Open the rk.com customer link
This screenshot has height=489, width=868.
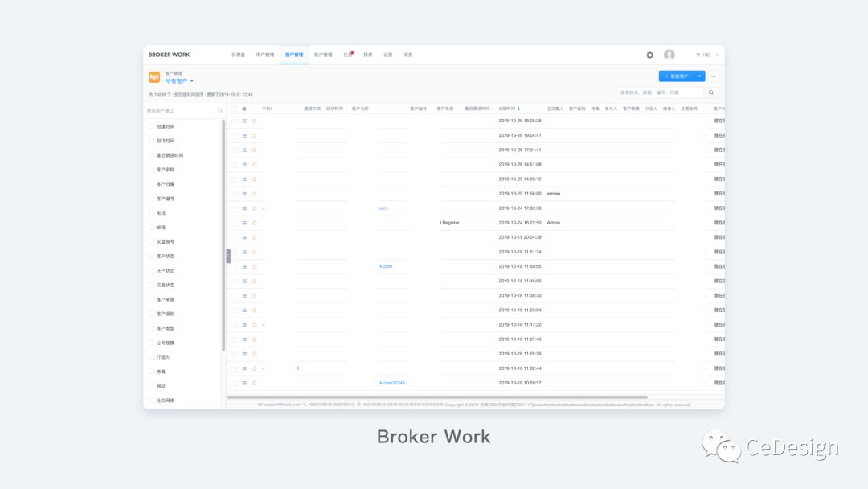385,266
